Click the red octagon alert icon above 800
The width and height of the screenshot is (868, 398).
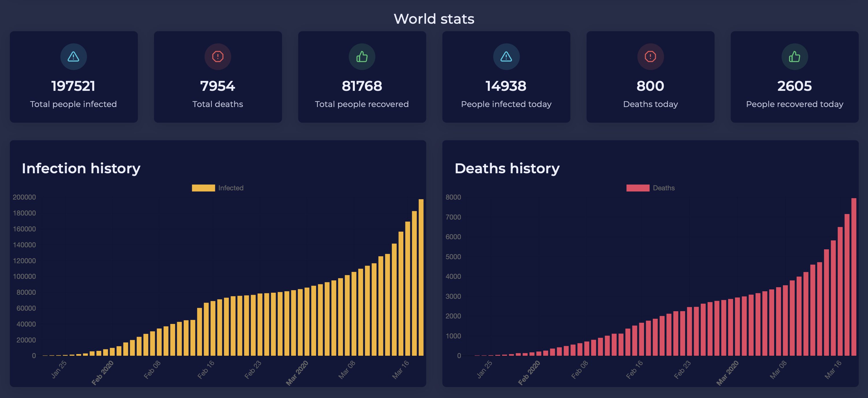tap(650, 57)
